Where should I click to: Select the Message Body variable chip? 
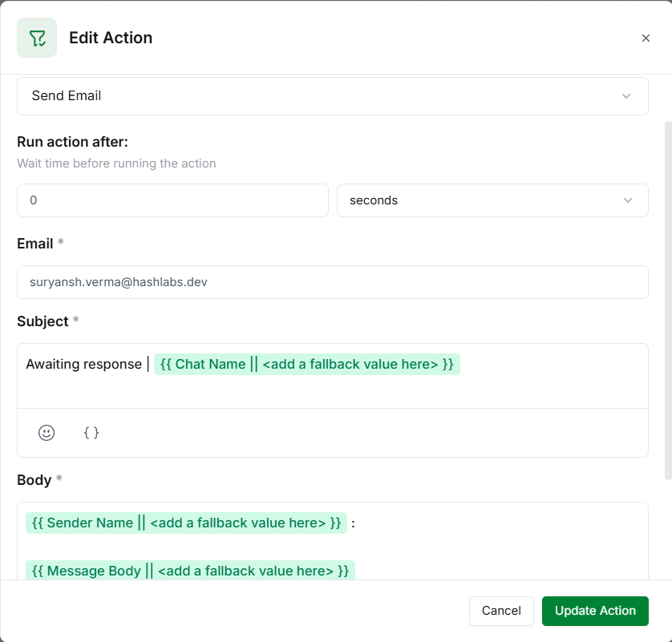click(x=190, y=571)
